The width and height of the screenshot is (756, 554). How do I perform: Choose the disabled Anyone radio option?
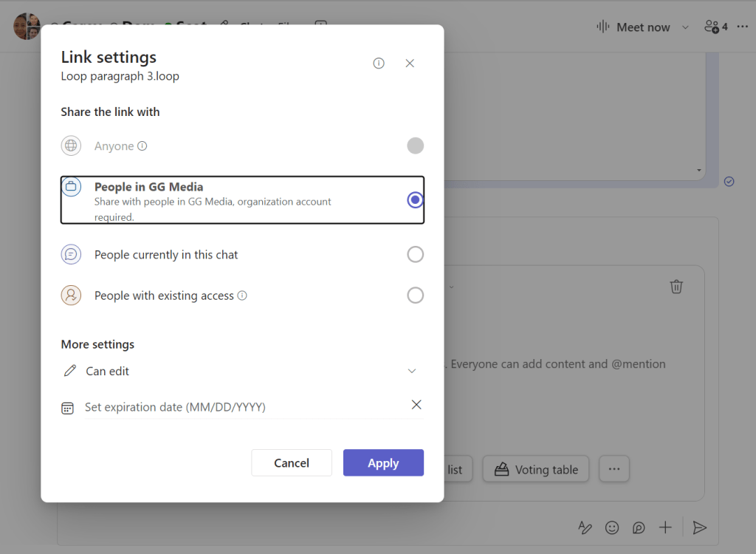[415, 146]
